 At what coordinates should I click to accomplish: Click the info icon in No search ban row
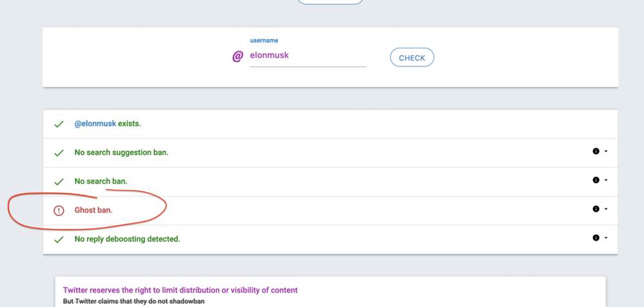pos(596,181)
